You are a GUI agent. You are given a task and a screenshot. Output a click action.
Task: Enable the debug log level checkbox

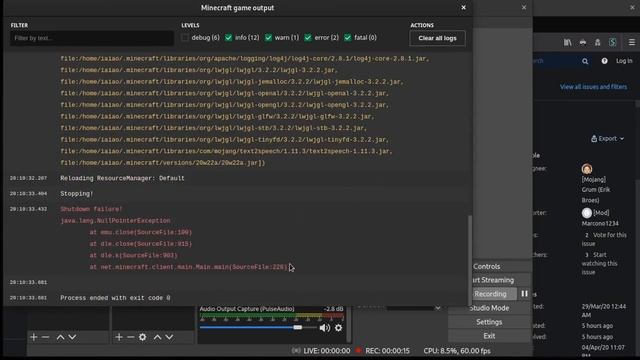click(x=185, y=38)
